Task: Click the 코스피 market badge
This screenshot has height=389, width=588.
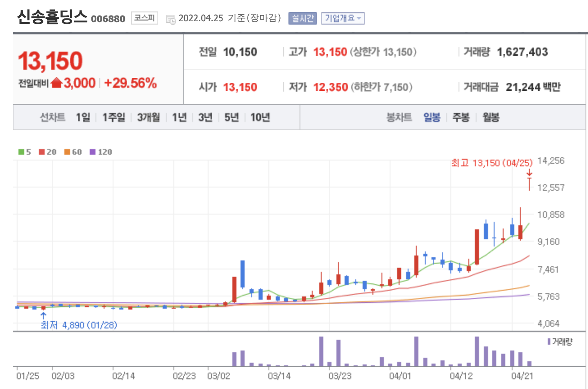Action: click(145, 18)
